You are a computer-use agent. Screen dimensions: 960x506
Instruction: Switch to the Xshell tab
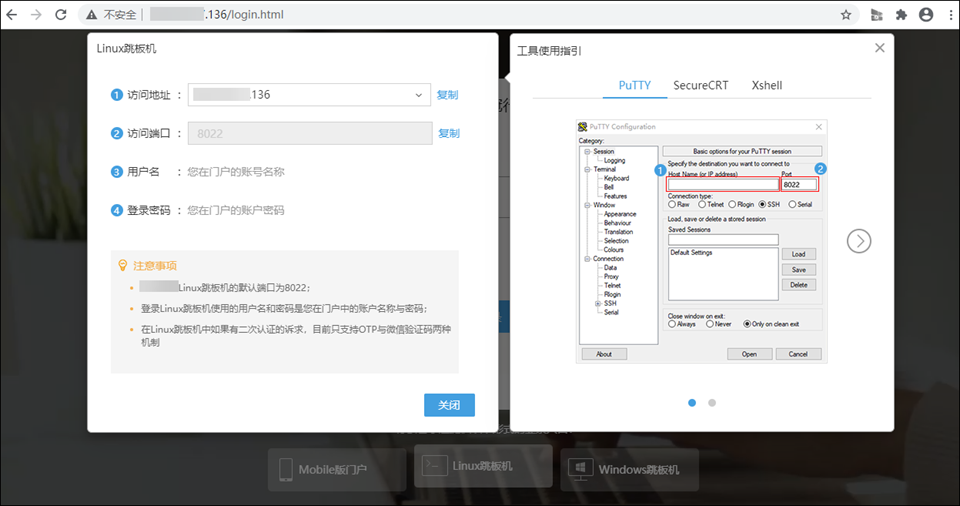click(x=767, y=85)
